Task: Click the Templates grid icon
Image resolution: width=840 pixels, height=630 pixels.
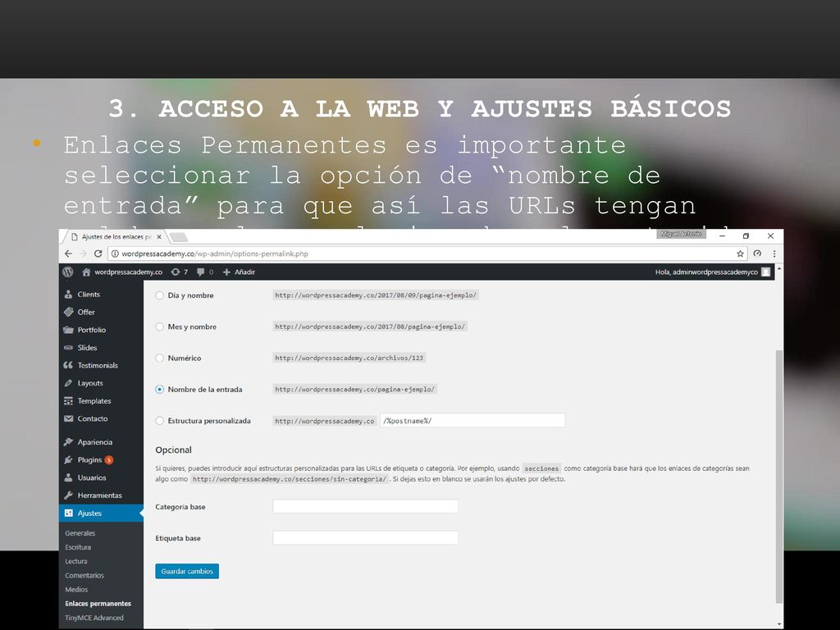Action: pyautogui.click(x=68, y=400)
